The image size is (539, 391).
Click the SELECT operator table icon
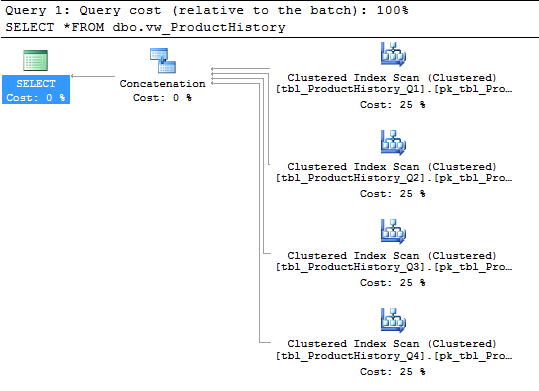coord(35,61)
